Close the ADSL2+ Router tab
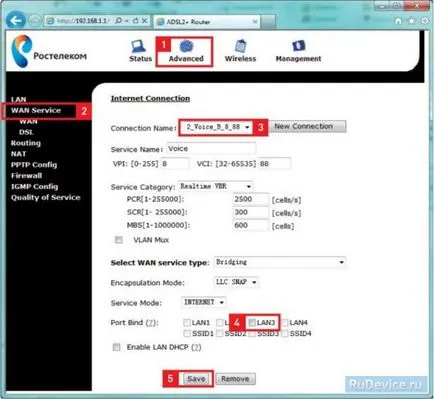 (x=255, y=22)
